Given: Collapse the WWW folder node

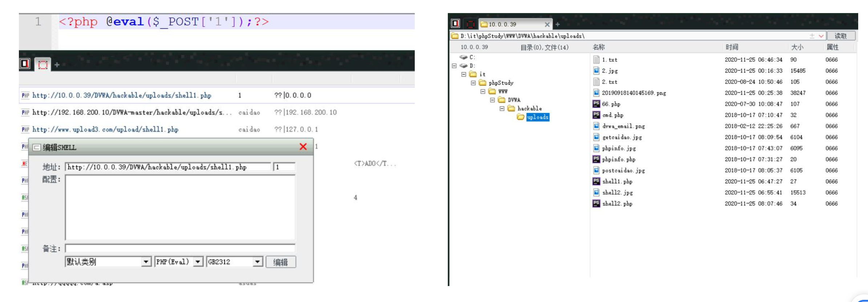Looking at the screenshot, I should point(483,91).
